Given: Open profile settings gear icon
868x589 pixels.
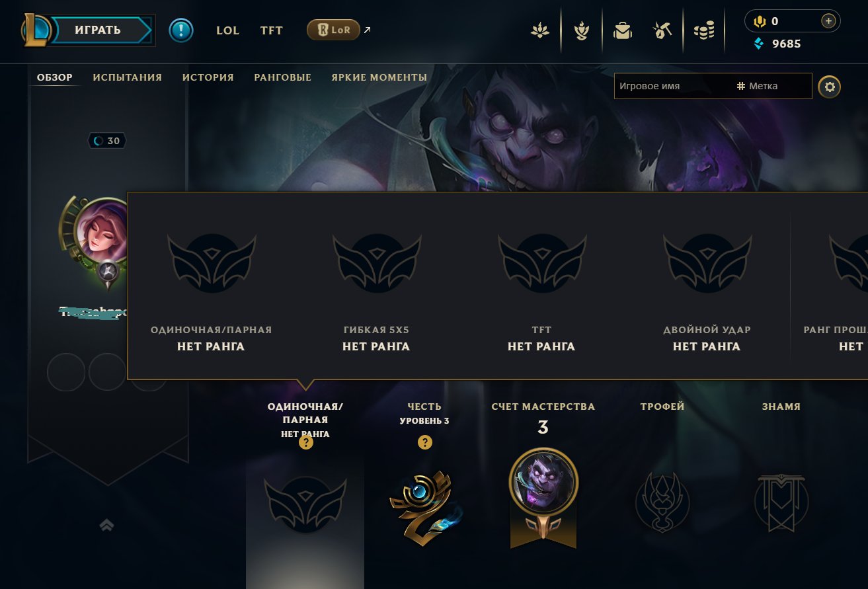Looking at the screenshot, I should click(830, 87).
